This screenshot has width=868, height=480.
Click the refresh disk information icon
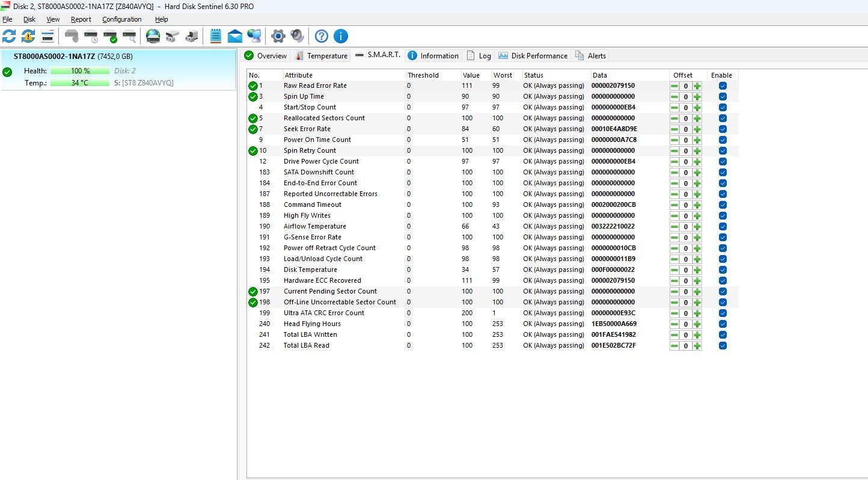tap(9, 36)
